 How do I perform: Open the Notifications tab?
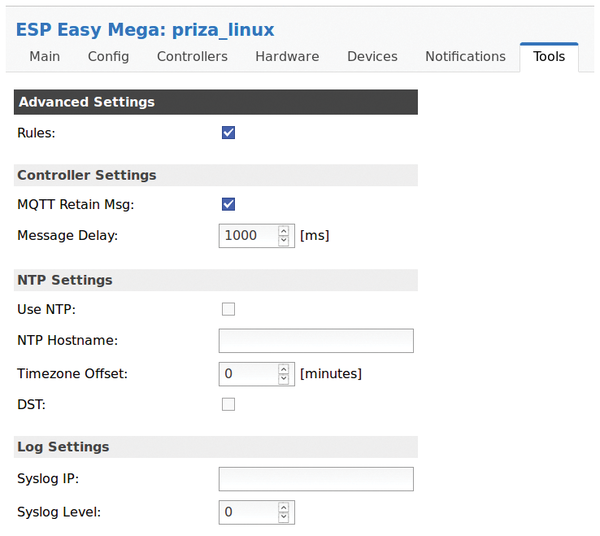coord(465,57)
